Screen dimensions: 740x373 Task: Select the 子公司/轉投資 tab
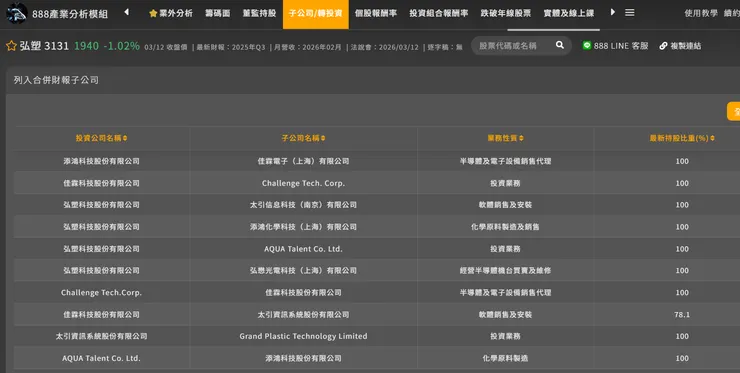point(316,14)
